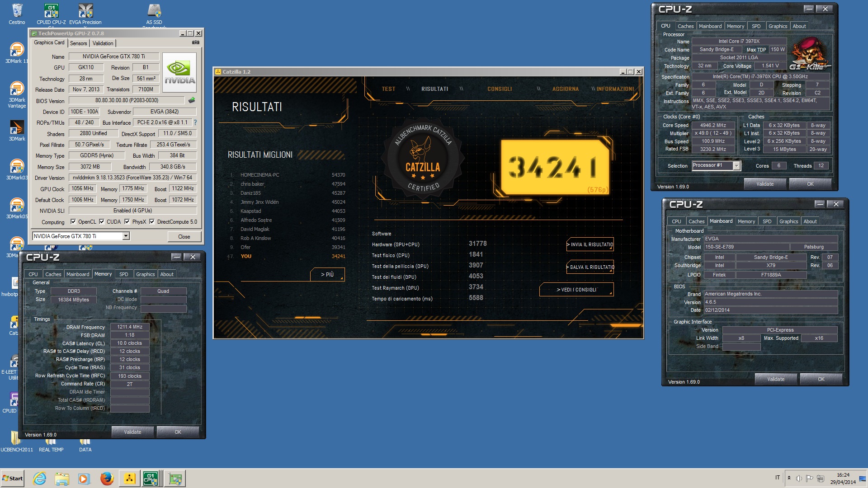The image size is (868, 488).
Task: Open the AS SSD Benchmark desktop icon
Action: 154,14
